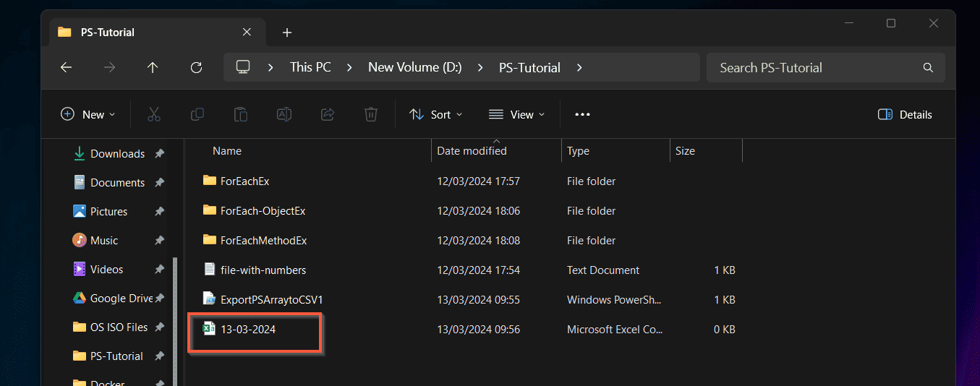Click date 13/03/2024 09:56
This screenshot has height=386, width=980.
[x=479, y=329]
